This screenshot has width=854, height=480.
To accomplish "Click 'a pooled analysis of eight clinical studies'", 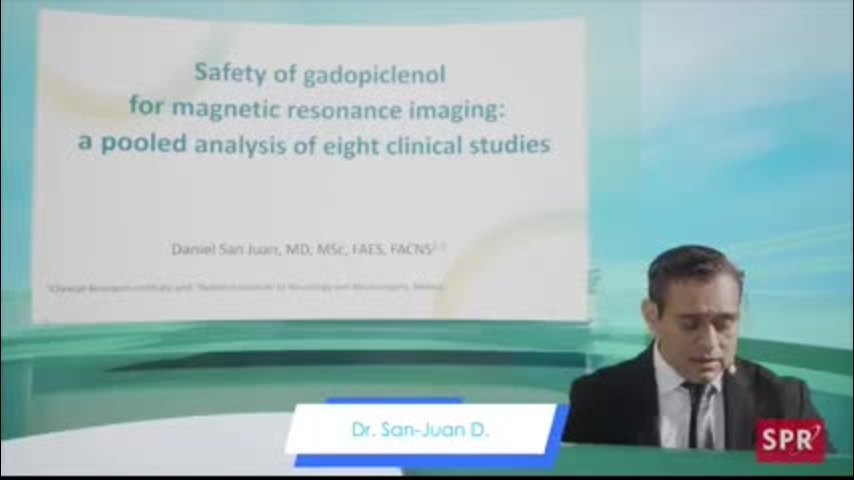I will [314, 144].
